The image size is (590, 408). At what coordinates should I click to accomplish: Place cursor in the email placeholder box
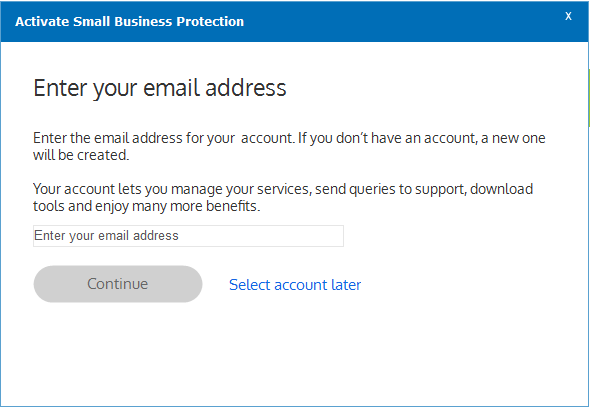pos(188,236)
